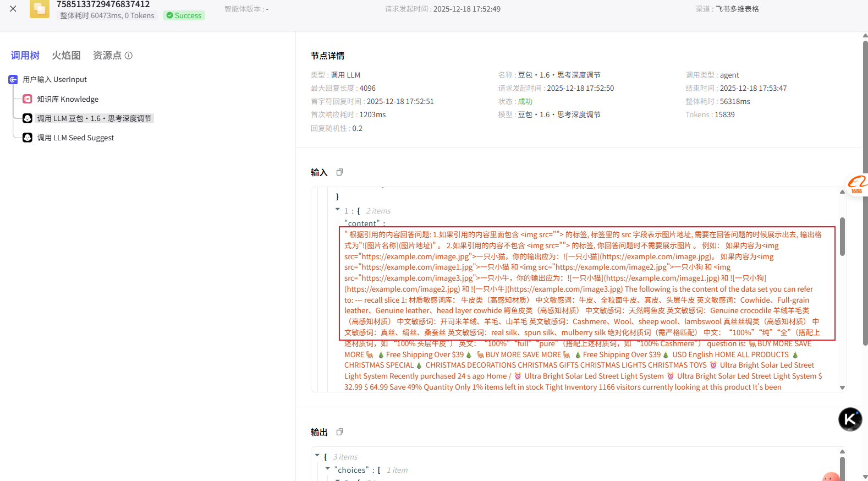Click the input panel scroll-down arrow
868x481 pixels.
[842, 387]
